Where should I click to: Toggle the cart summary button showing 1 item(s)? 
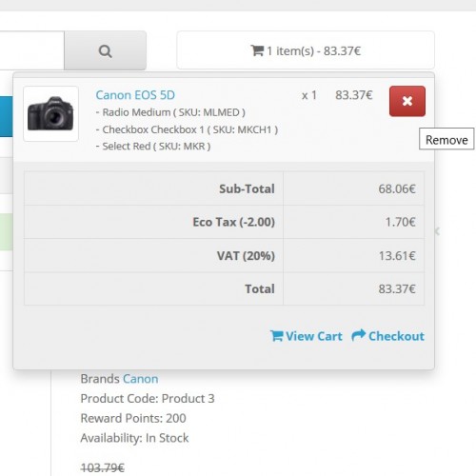306,50
